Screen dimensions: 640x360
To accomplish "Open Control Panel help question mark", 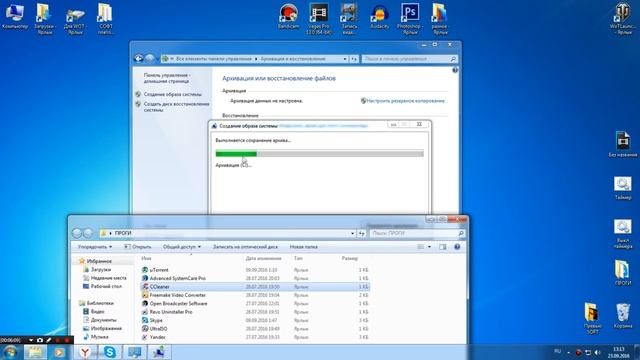I will tap(455, 70).
